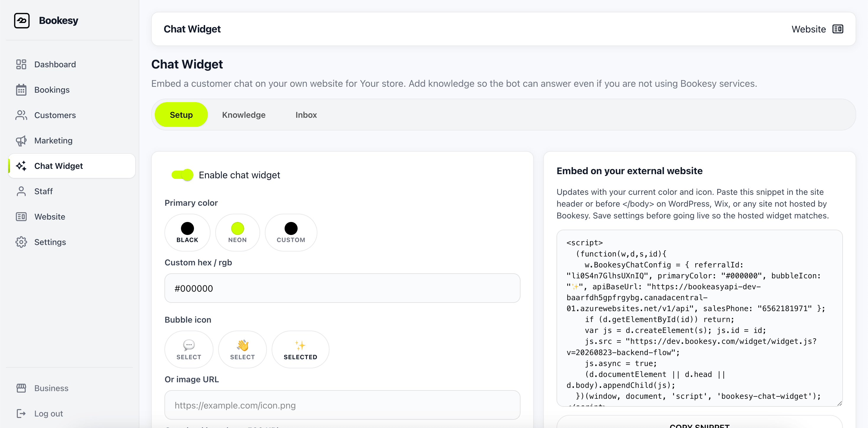The width and height of the screenshot is (868, 428).
Task: Click the Embed on your external website heading
Action: [x=629, y=171]
